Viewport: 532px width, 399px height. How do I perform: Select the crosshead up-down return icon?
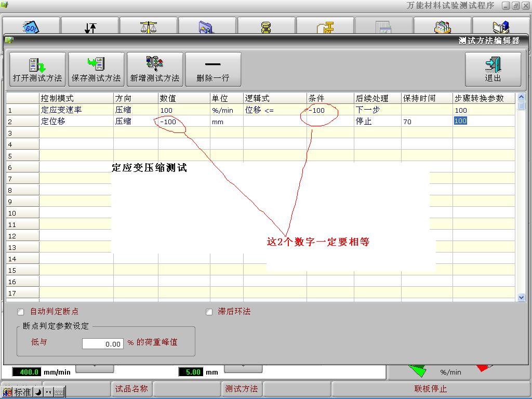pyautogui.click(x=90, y=26)
